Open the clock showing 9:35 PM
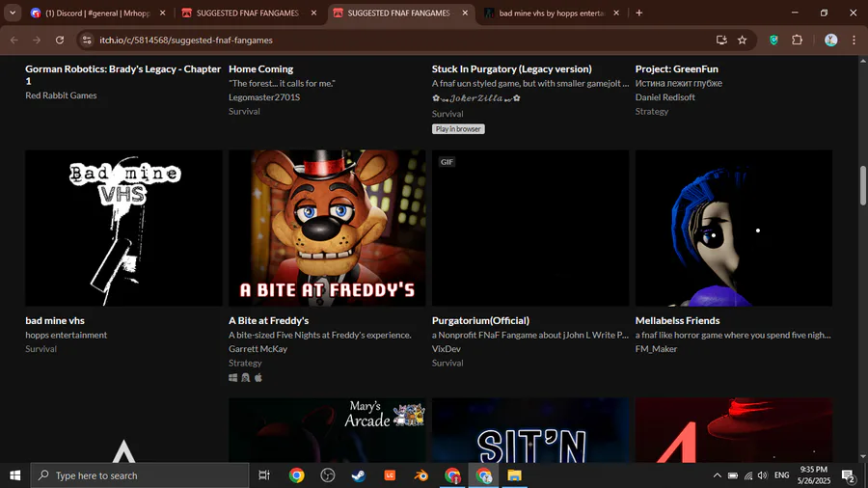 (x=814, y=475)
